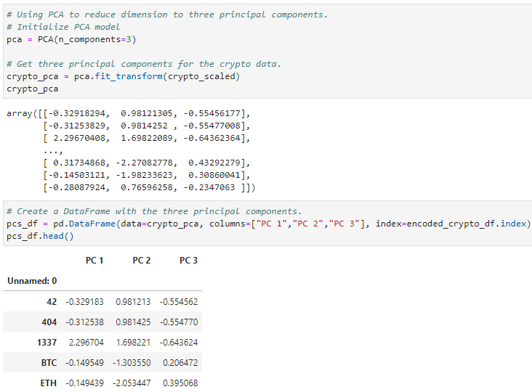Viewport: 532px width, 392px height.
Task: Click the 'PC 2' column header
Action: click(142, 260)
